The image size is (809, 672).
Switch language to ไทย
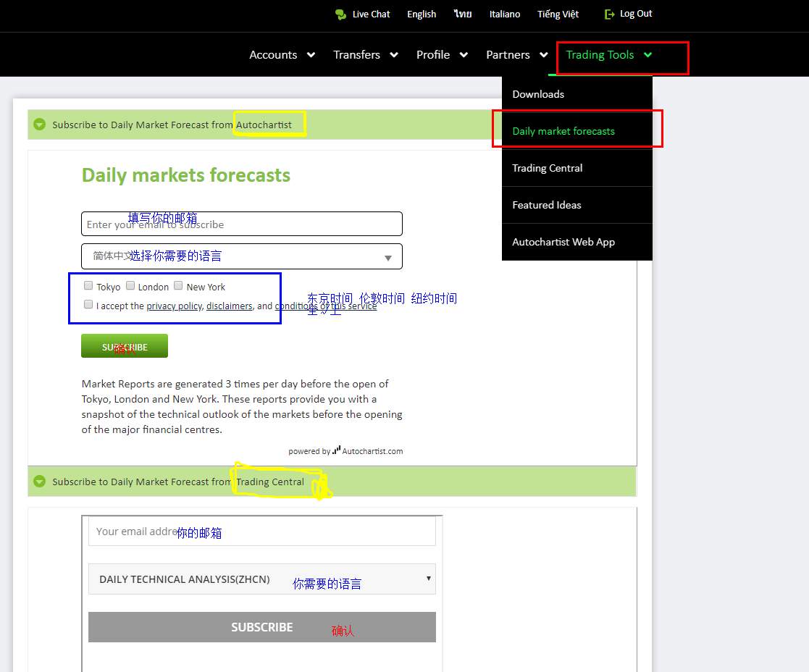[x=463, y=14]
